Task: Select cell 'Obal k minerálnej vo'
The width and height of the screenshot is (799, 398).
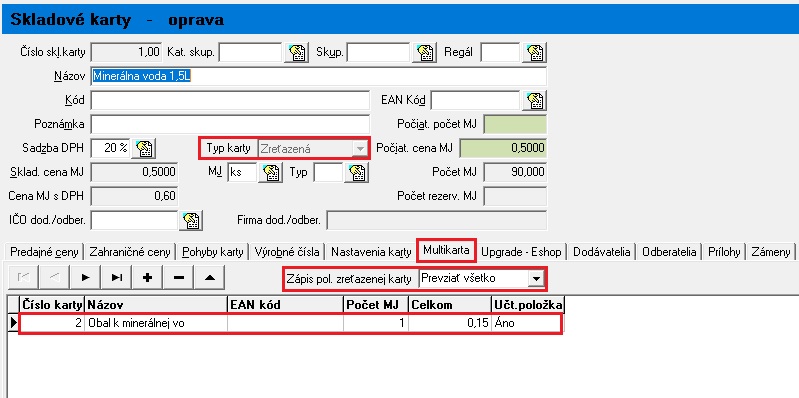Action: point(155,323)
